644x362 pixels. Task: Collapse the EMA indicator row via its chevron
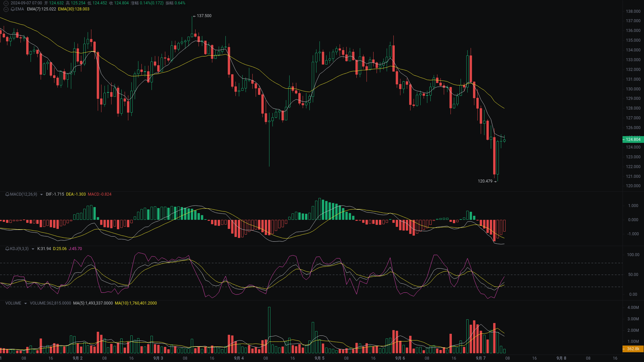pyautogui.click(x=6, y=9)
